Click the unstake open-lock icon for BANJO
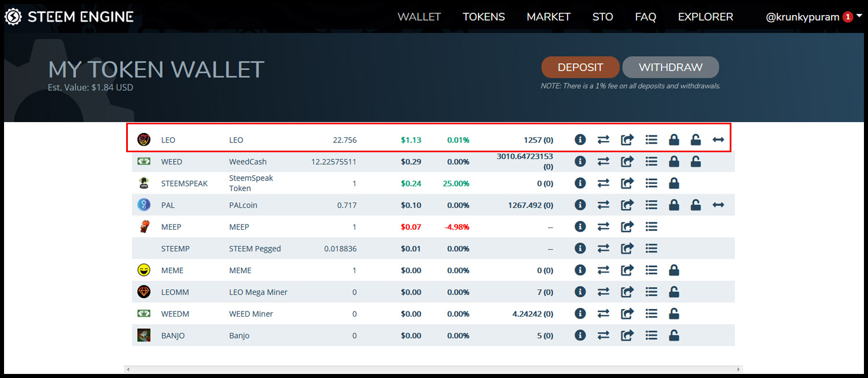Viewport: 868px width, 378px height. coord(674,335)
